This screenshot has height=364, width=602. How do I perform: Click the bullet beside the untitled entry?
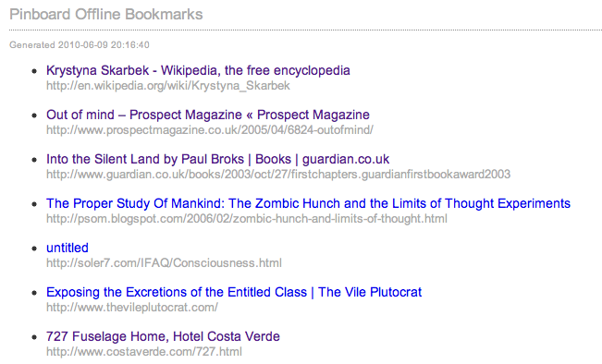tap(34, 249)
